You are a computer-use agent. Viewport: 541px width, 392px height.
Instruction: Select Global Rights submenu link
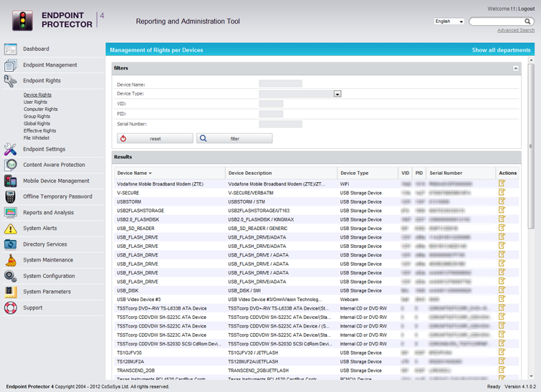click(37, 123)
